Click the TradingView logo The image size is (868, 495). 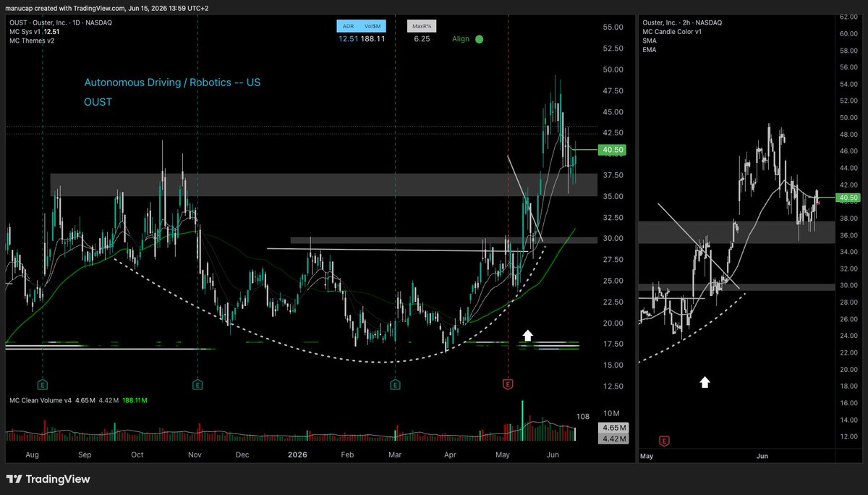pos(47,479)
